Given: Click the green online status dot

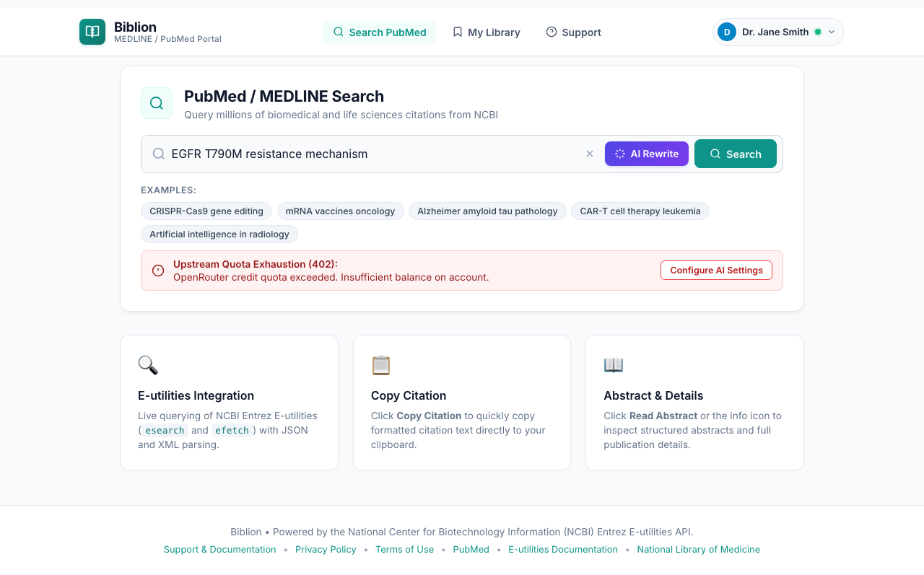Looking at the screenshot, I should coord(818,32).
